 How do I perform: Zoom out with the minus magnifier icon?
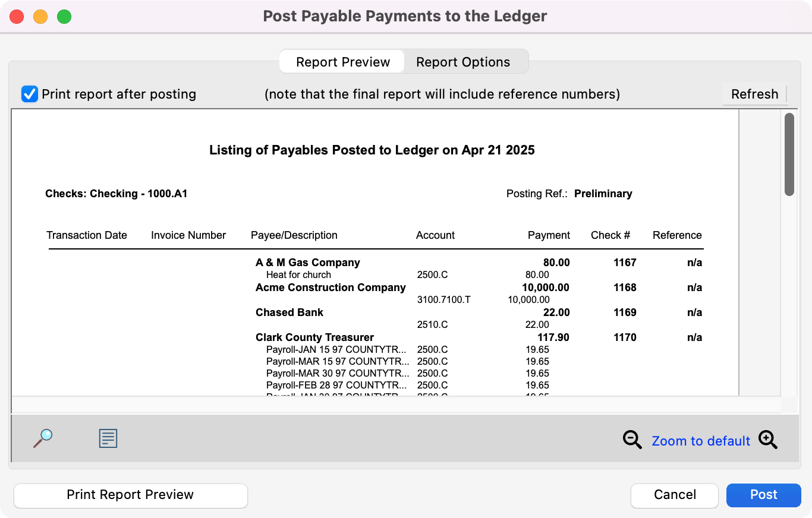tap(632, 440)
